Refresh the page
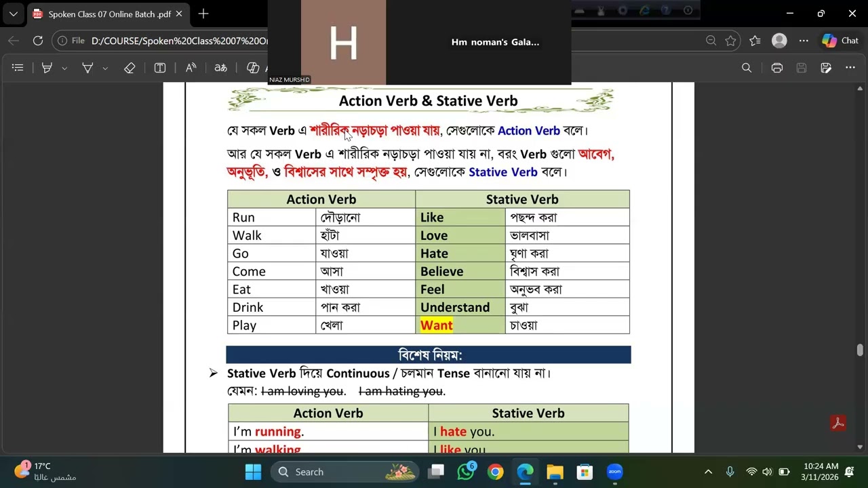This screenshot has width=868, height=488. [38, 41]
